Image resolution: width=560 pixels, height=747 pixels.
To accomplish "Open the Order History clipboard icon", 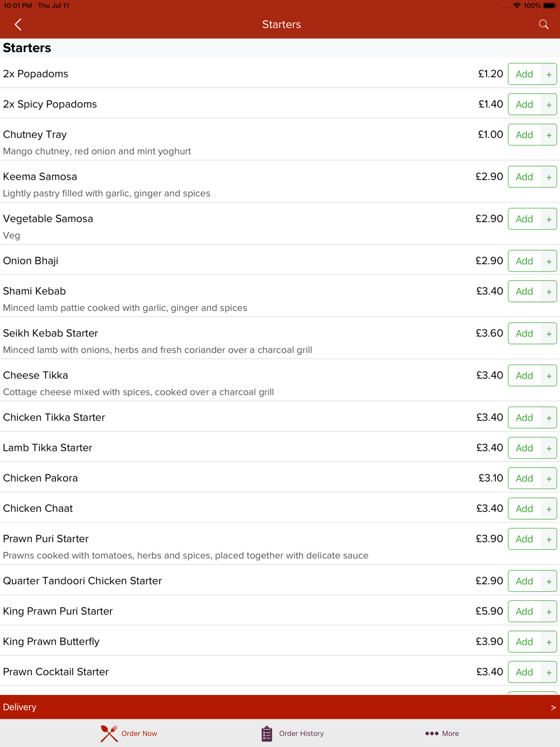I will [x=267, y=734].
